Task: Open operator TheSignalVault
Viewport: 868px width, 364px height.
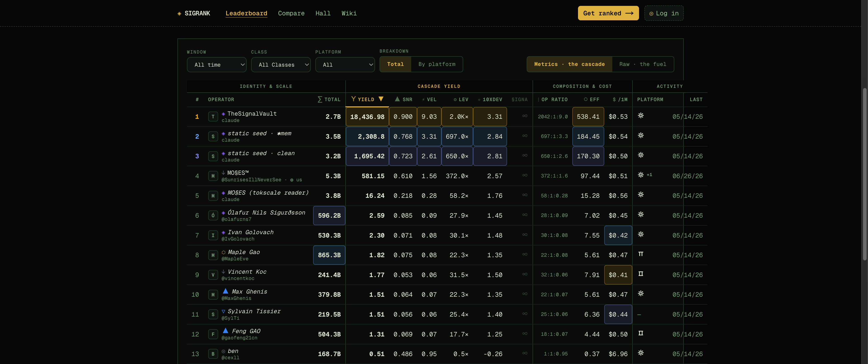Action: (252, 114)
